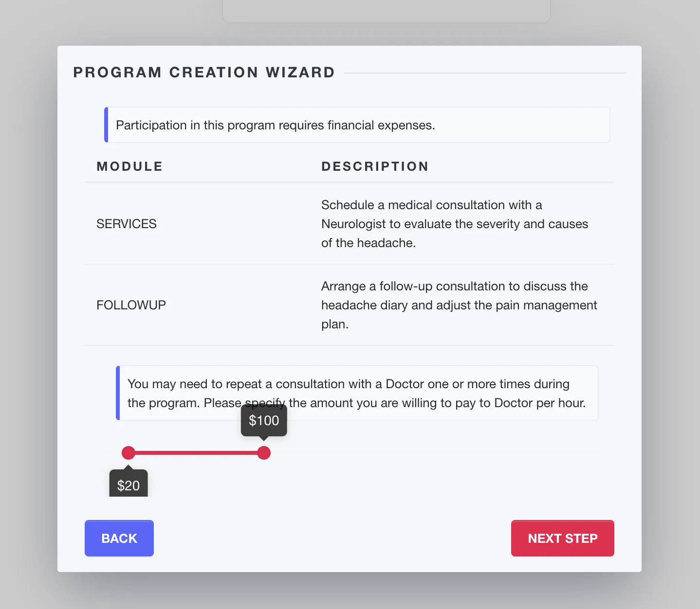Click the MODULE column header
This screenshot has width=700, height=609.
(129, 166)
